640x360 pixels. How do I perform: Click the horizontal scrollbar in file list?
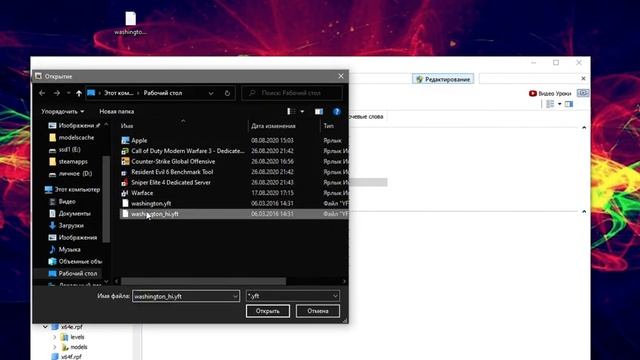(x=203, y=281)
